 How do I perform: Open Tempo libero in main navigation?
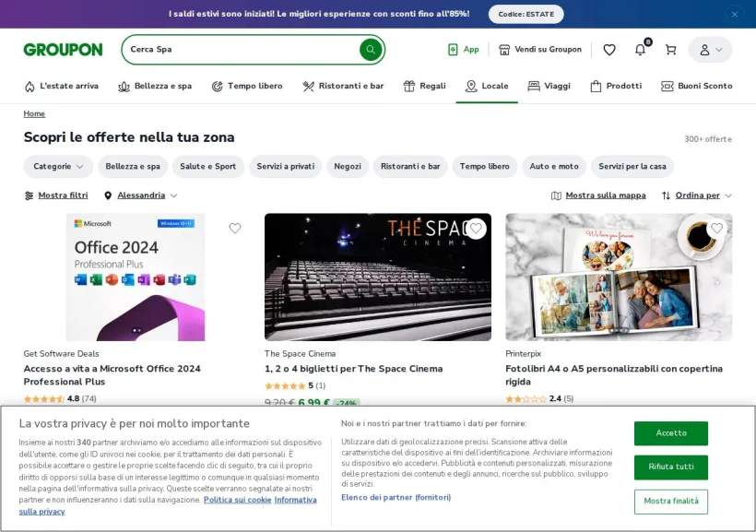click(247, 86)
